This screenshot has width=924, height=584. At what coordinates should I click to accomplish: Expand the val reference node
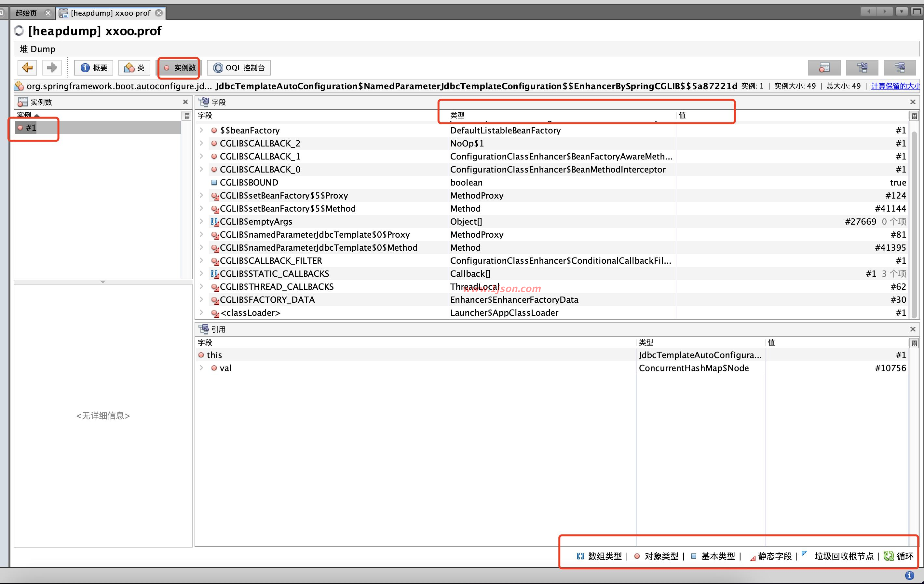tap(201, 368)
